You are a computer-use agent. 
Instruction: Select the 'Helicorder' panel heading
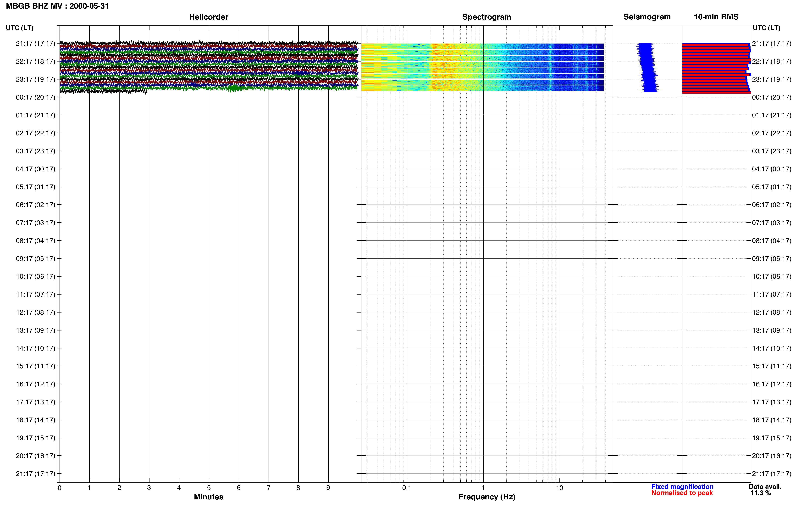209,17
